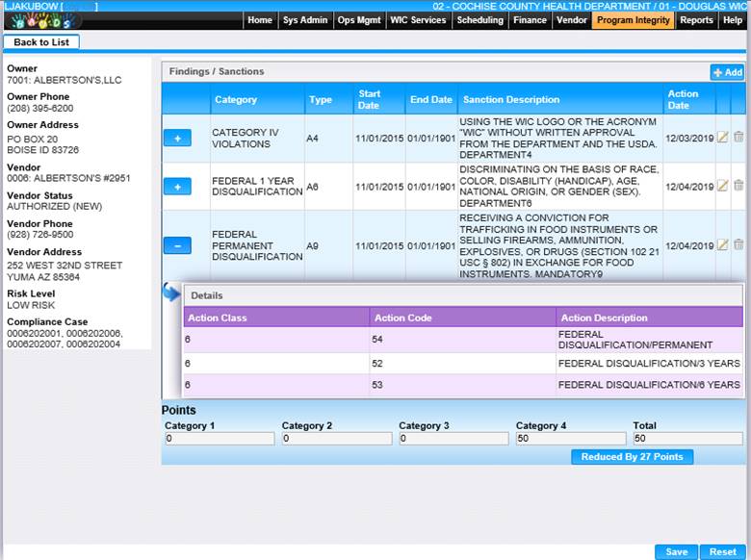The width and height of the screenshot is (751, 560).
Task: Click the AUTHORIZED (NEW) vendor status
Action: (x=54, y=206)
